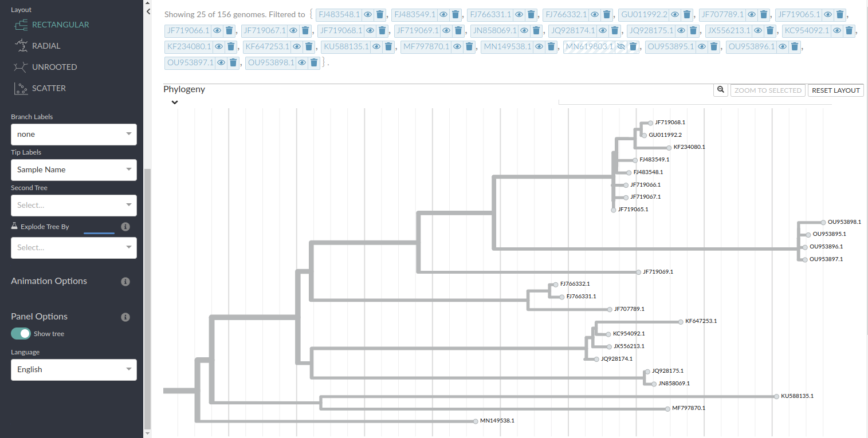Toggle the Show tree switch

pyautogui.click(x=21, y=334)
